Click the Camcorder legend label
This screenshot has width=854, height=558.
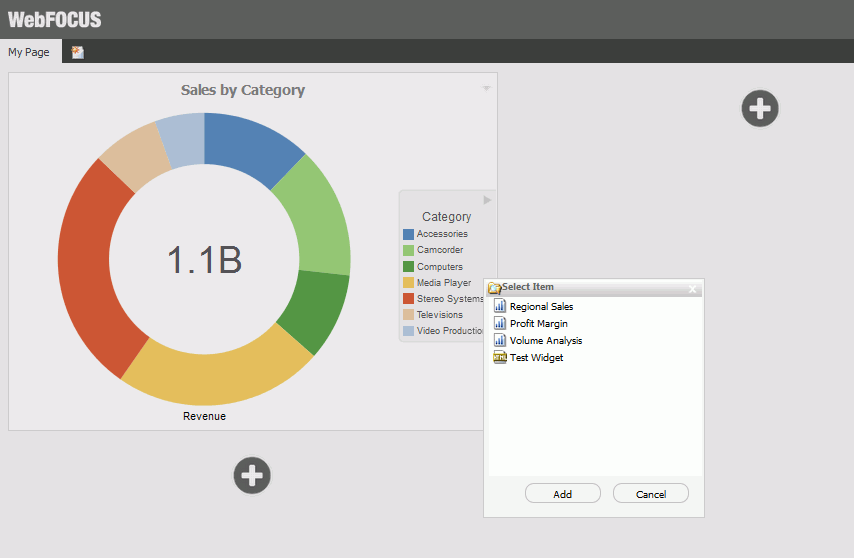tap(440, 250)
